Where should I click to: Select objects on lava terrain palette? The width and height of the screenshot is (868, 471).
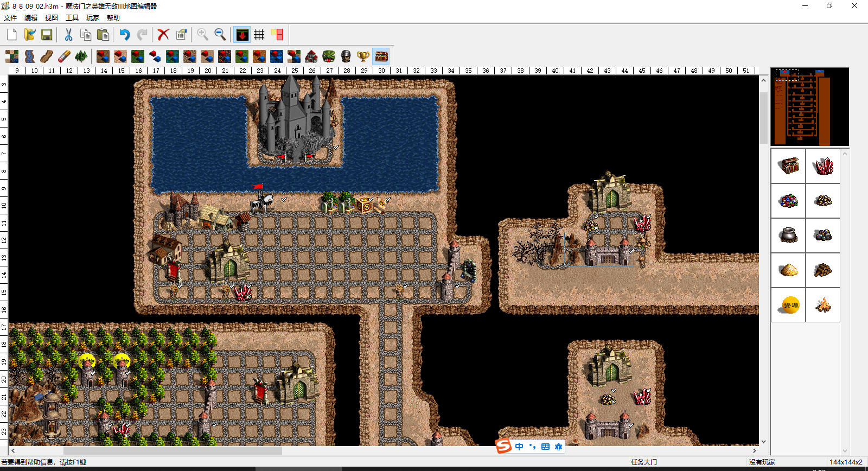click(x=225, y=56)
